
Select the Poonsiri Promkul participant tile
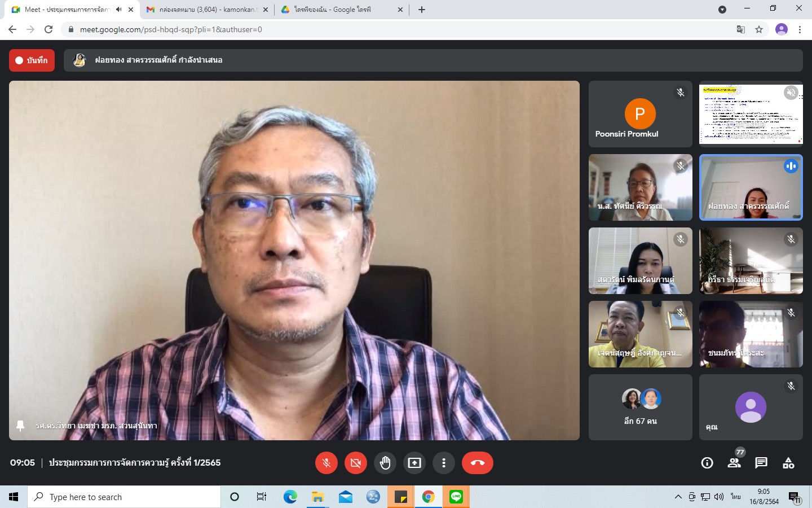(640, 114)
